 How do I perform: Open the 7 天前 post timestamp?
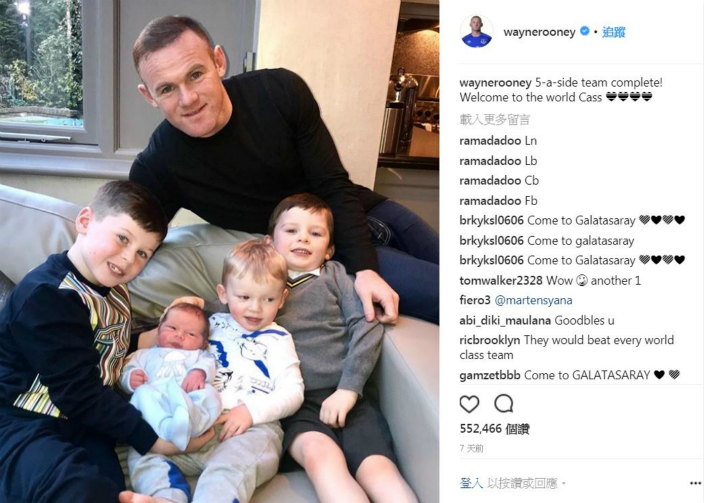tap(471, 448)
